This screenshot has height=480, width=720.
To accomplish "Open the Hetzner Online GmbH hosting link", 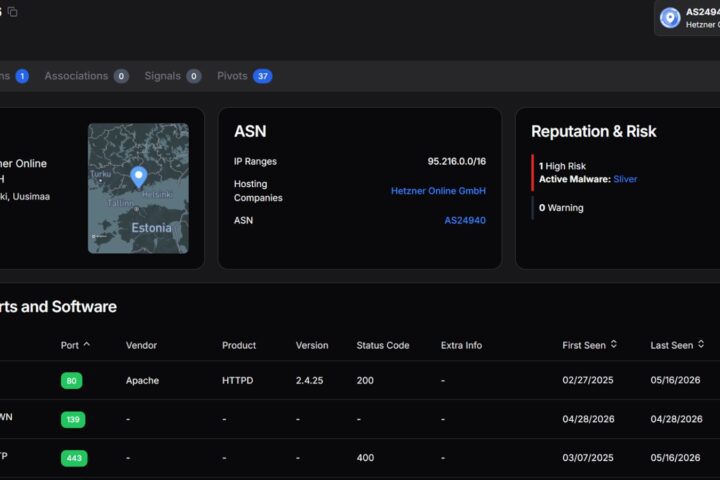I will tap(438, 191).
